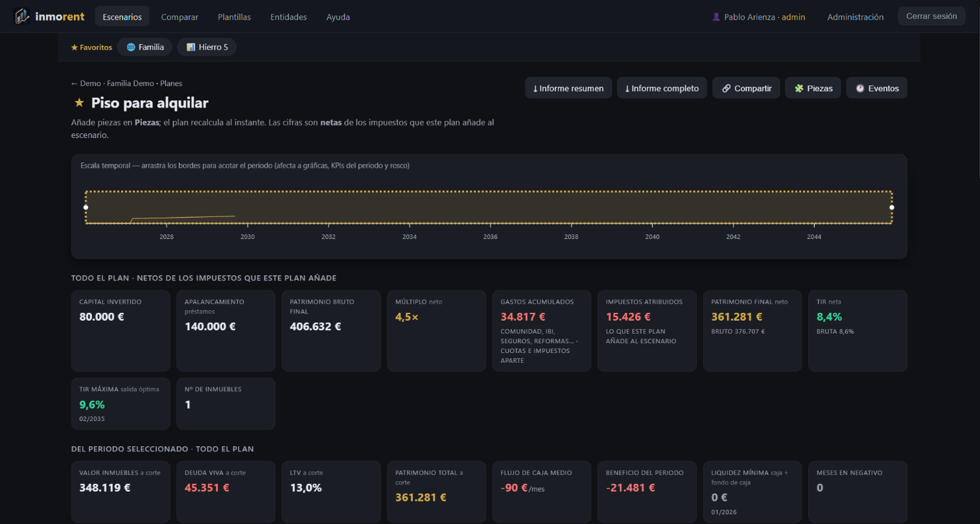Click the download arrow in Informe completo

627,88
